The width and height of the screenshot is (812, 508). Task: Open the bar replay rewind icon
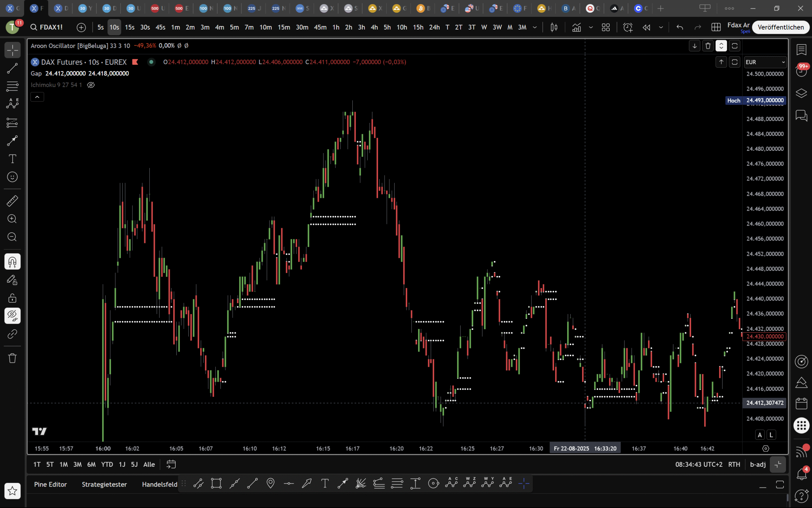tap(646, 27)
